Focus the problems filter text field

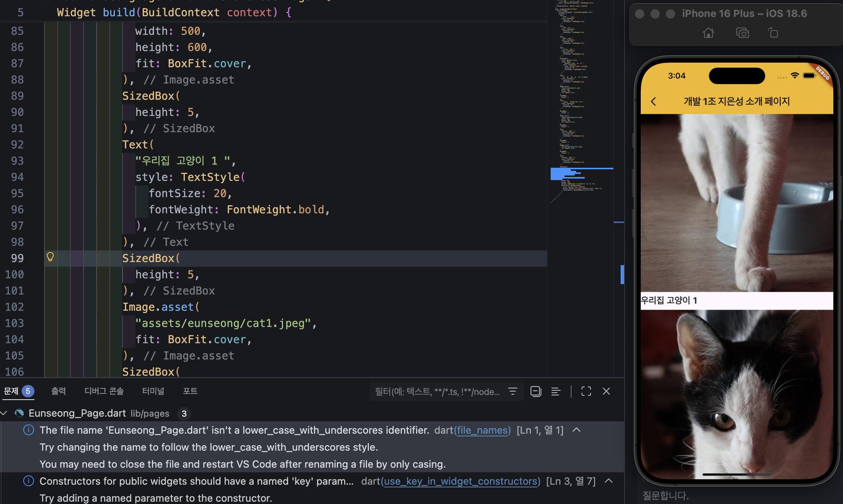437,392
